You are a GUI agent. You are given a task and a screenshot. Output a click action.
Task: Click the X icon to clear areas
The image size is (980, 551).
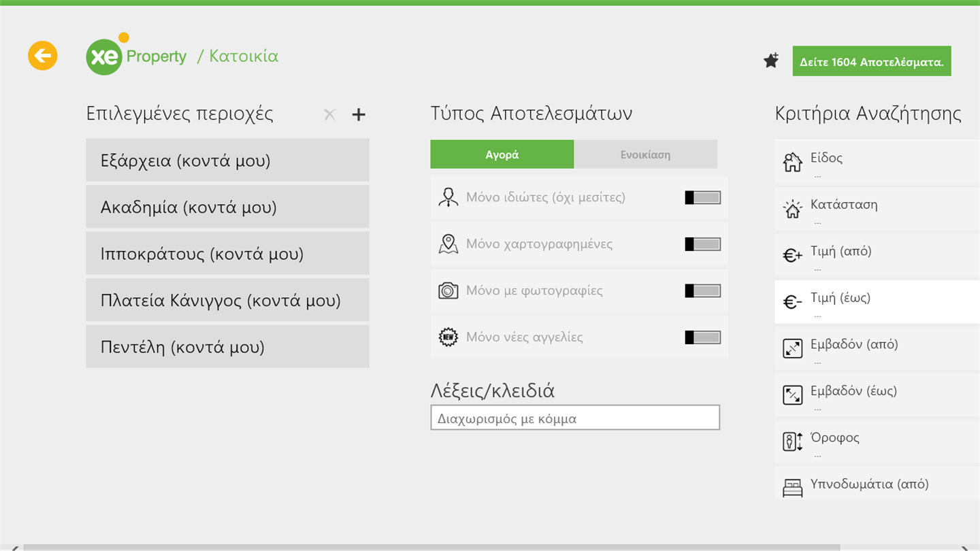click(329, 115)
